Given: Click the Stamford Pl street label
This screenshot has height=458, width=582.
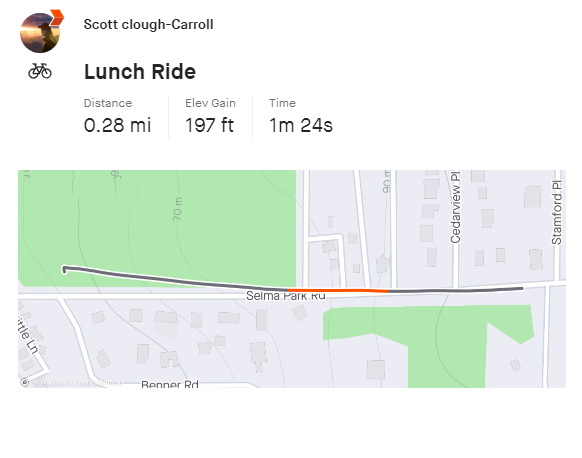Looking at the screenshot, I should coord(556,212).
